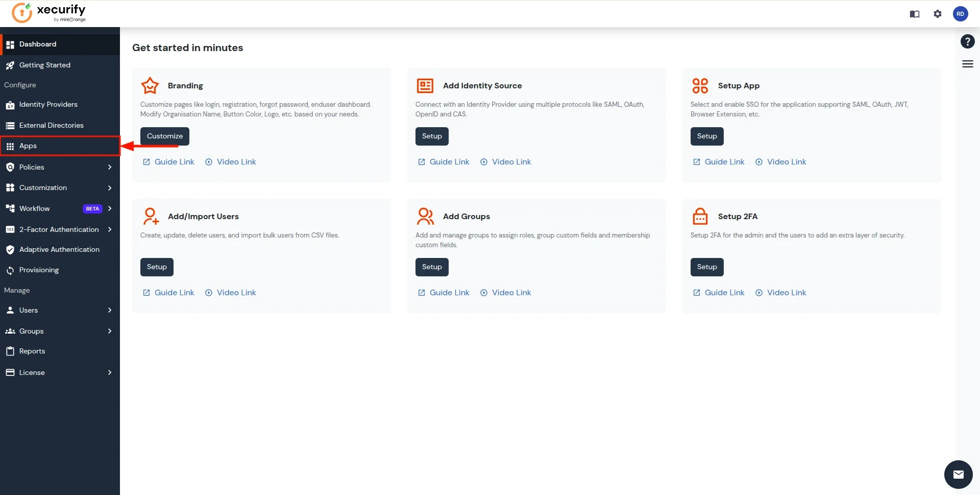
Task: Open Reports from the Manage section
Action: (x=33, y=351)
